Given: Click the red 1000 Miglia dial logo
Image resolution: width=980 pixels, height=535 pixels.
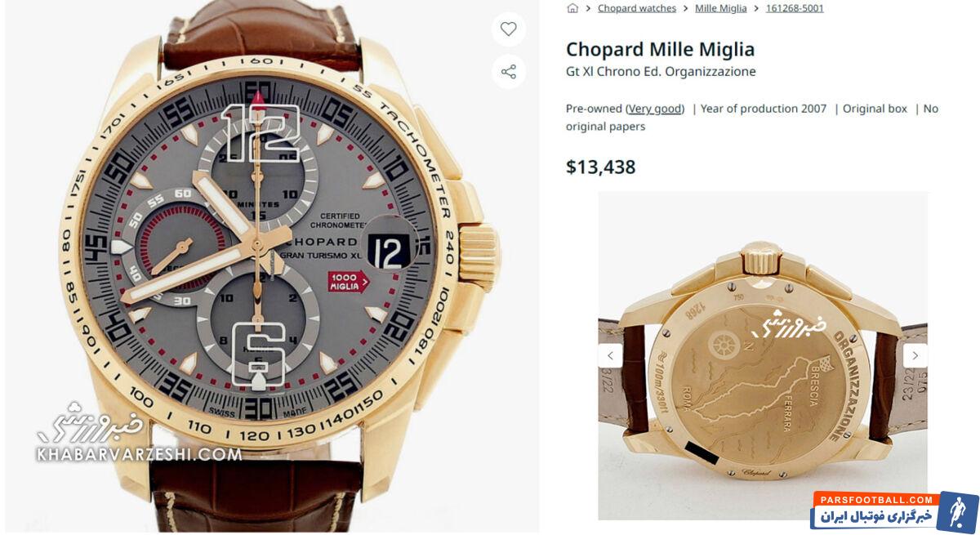Looking at the screenshot, I should 349,282.
